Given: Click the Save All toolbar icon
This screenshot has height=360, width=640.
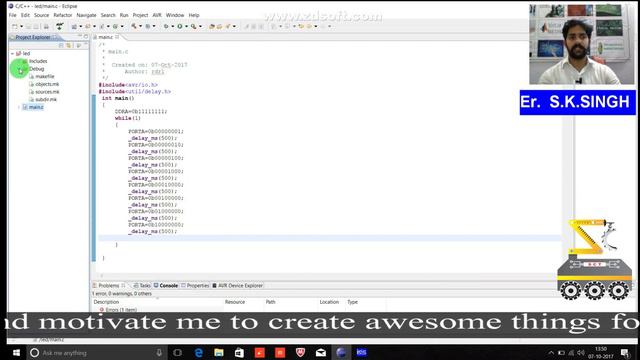Looking at the screenshot, I should click(36, 27).
